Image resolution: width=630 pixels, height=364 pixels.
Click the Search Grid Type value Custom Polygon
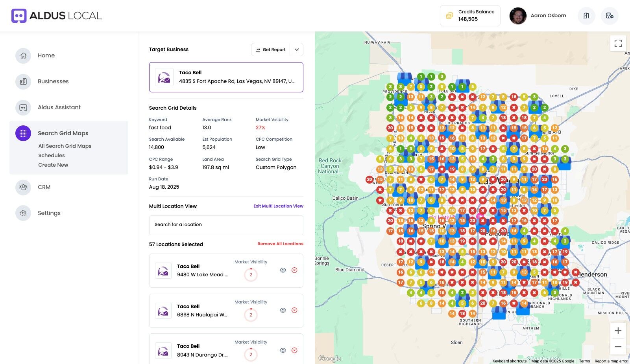tap(276, 167)
